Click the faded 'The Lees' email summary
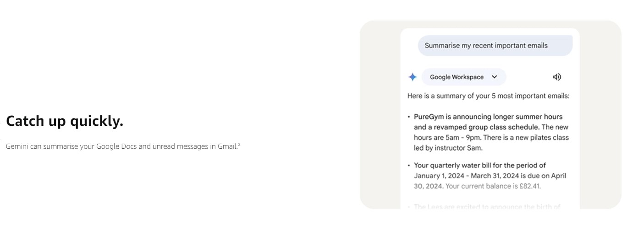Viewport: 644px width, 232px height. (487, 207)
